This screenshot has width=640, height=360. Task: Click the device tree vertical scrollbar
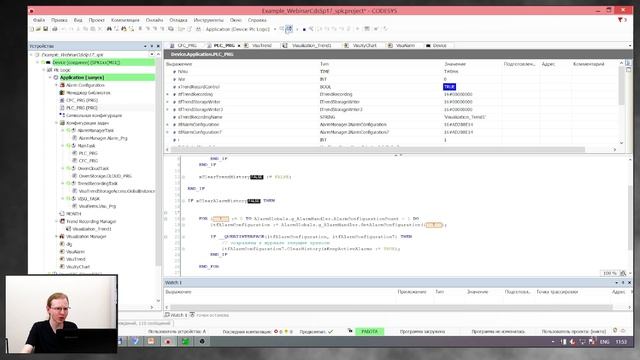pyautogui.click(x=158, y=163)
